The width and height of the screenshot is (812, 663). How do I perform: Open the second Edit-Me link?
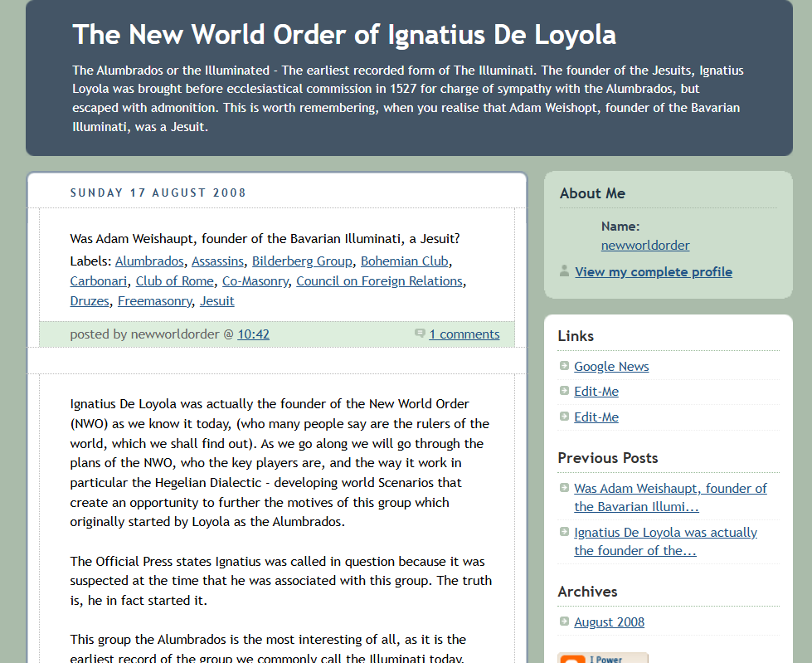[x=596, y=417]
